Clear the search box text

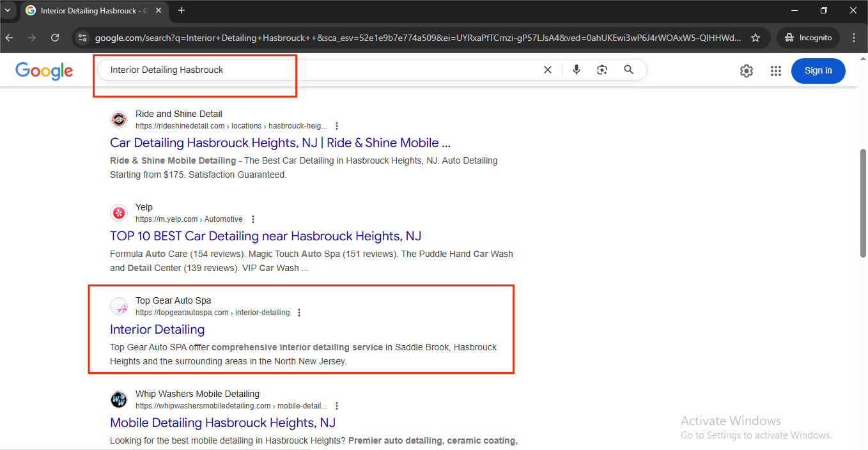(x=547, y=70)
